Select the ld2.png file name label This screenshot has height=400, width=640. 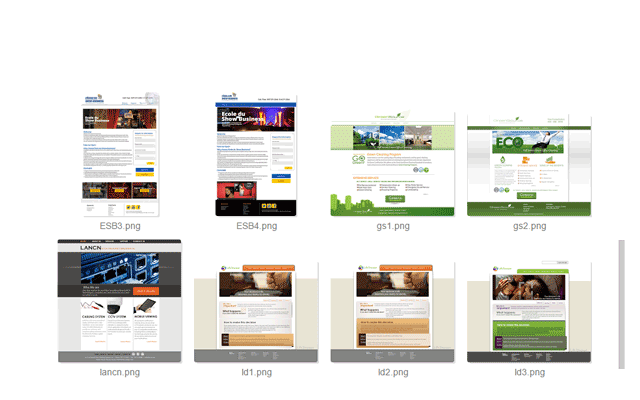coord(392,372)
